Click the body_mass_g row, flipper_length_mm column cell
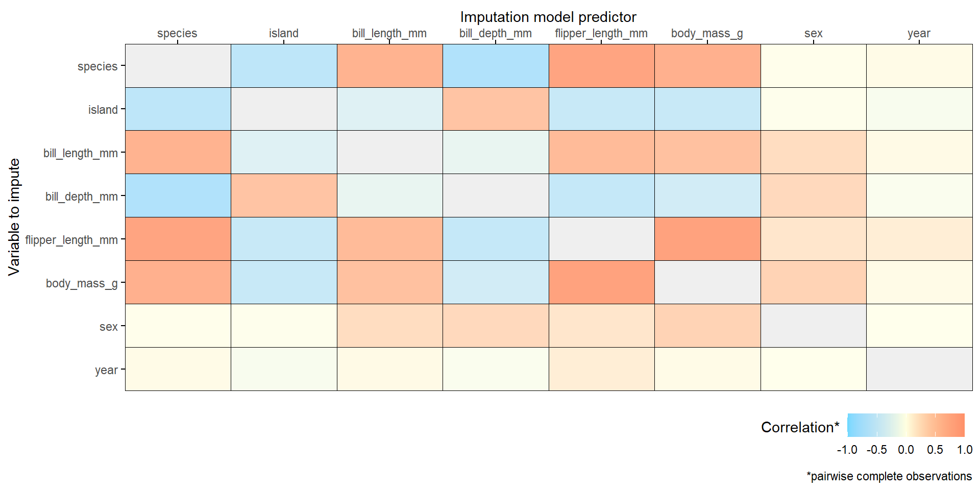Viewport: 980px width, 490px height. (x=601, y=282)
